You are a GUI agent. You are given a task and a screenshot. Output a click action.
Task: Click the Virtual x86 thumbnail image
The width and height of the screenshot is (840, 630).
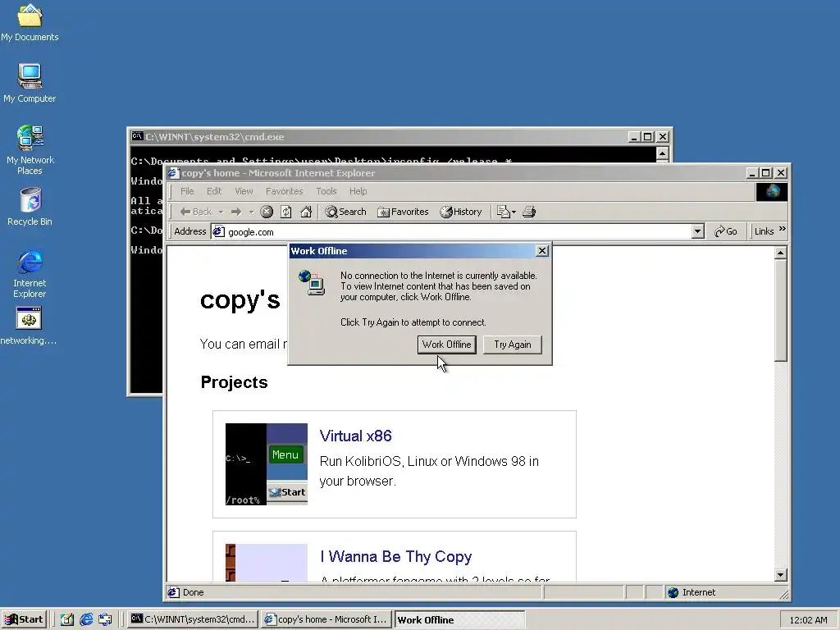coord(267,464)
